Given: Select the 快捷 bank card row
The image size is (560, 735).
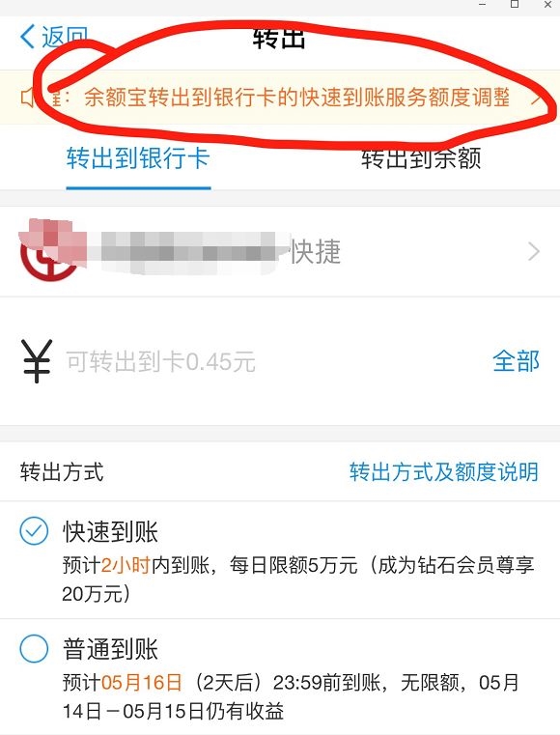Looking at the screenshot, I should coord(280,251).
